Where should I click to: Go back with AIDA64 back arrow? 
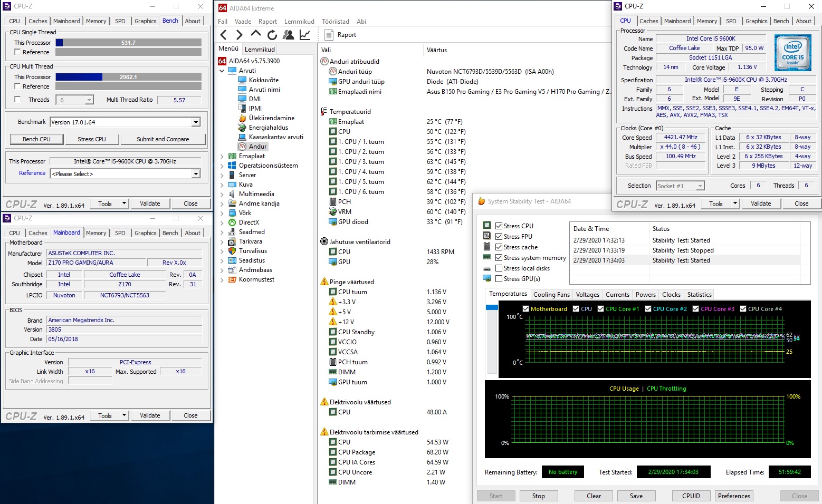[223, 35]
